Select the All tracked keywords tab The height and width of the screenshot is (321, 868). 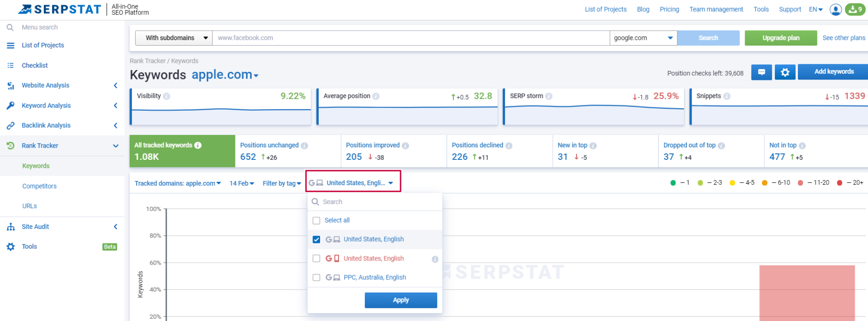(183, 151)
